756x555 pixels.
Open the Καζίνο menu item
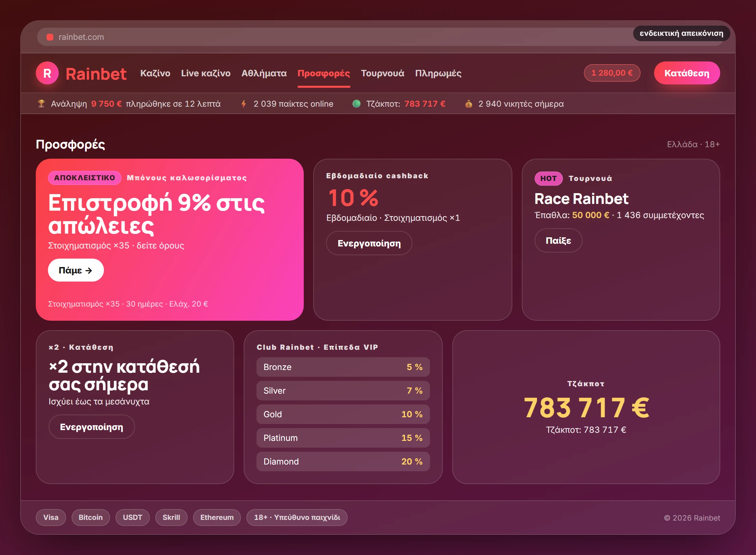pyautogui.click(x=155, y=73)
